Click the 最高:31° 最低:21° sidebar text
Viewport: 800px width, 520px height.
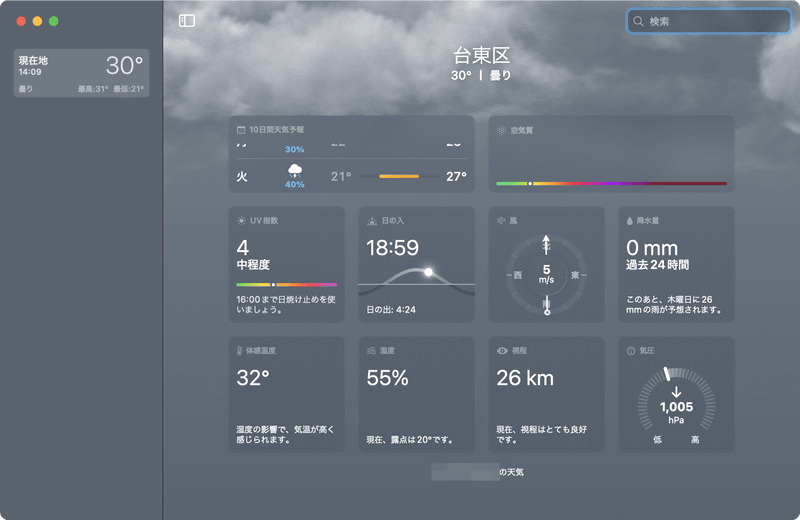pyautogui.click(x=111, y=89)
